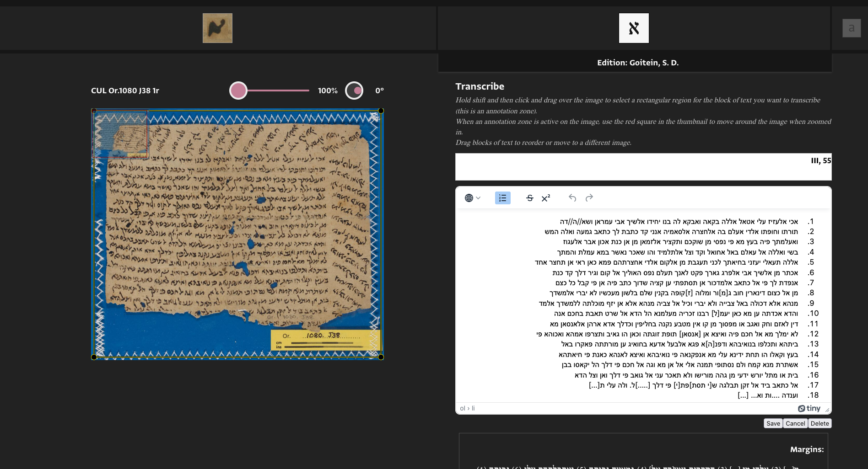Click the zoom slider handle
868x469 pixels.
pos(238,91)
